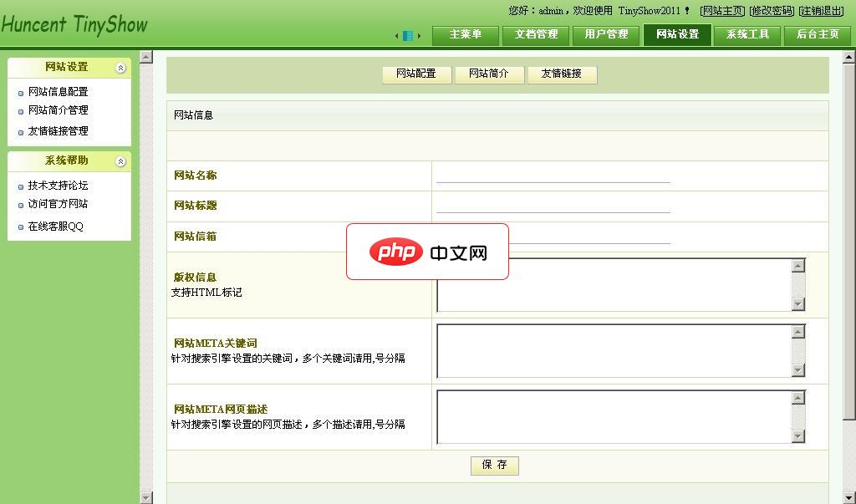Open 在线客服QQ help link
The height and width of the screenshot is (504, 856).
click(x=56, y=226)
